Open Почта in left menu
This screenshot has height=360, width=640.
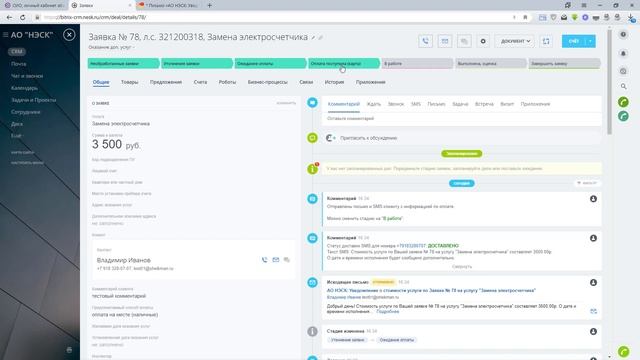click(19, 64)
